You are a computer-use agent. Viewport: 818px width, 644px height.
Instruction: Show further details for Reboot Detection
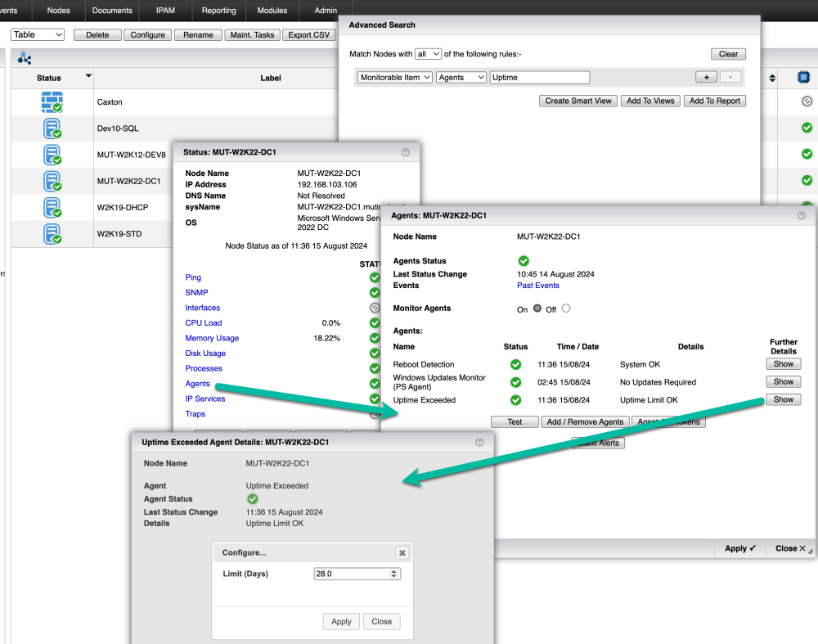tap(783, 364)
